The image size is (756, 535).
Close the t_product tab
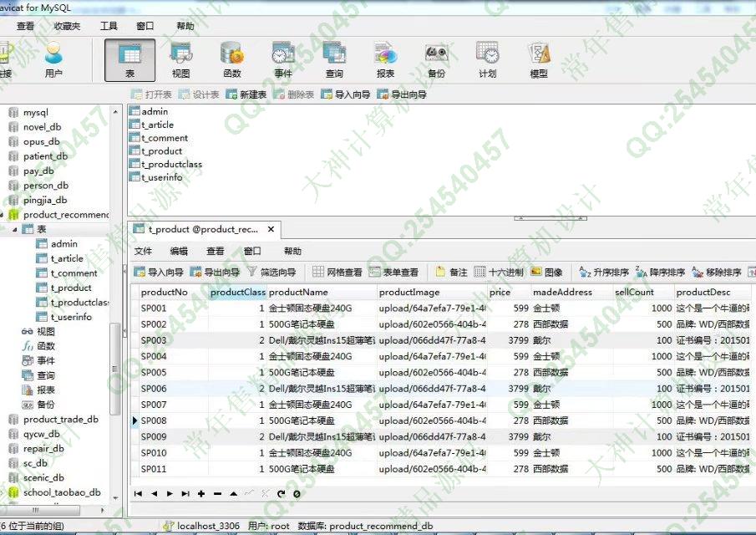point(271,229)
